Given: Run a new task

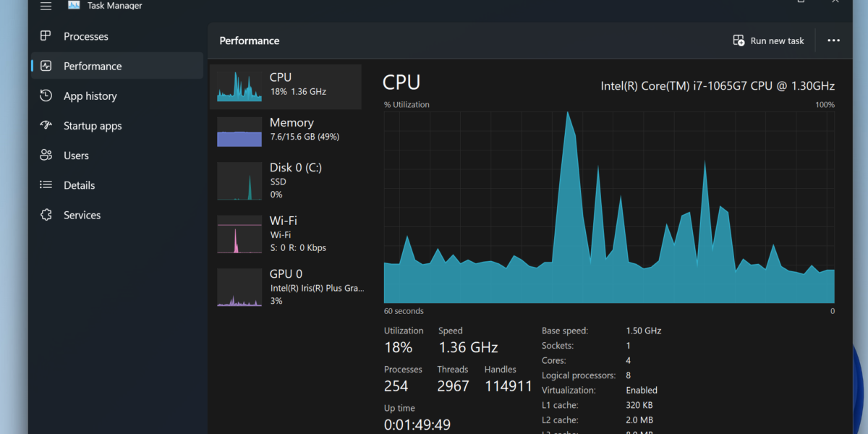Looking at the screenshot, I should click(768, 41).
